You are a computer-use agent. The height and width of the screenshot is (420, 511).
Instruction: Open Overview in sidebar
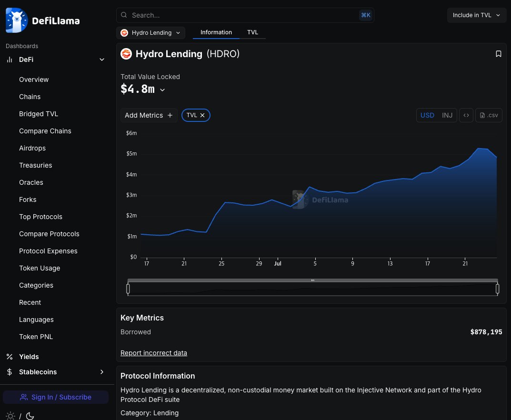[34, 80]
